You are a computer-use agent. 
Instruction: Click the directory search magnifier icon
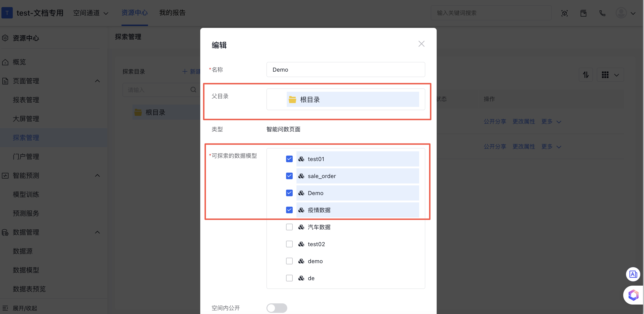193,90
